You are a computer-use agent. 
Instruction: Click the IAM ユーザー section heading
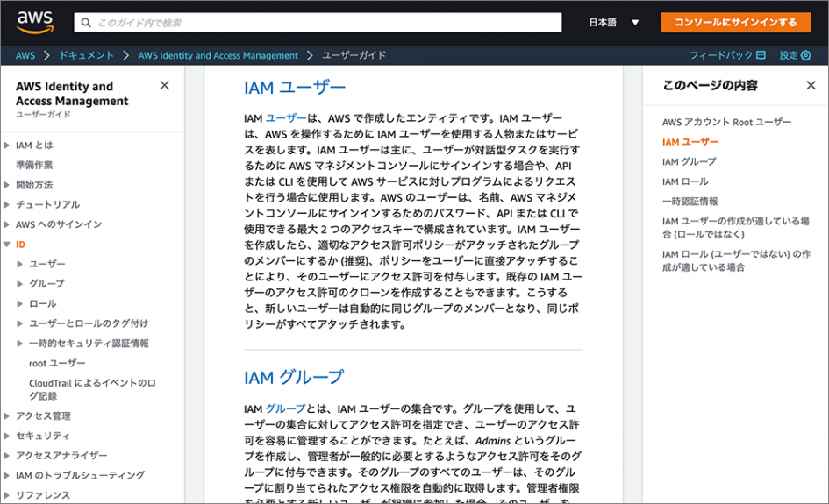tap(295, 88)
